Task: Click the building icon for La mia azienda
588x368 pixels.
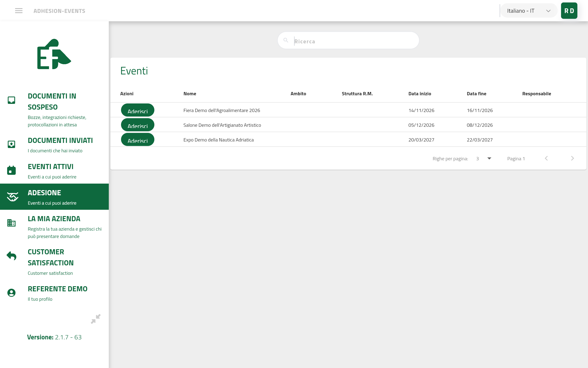Action: coord(11,223)
